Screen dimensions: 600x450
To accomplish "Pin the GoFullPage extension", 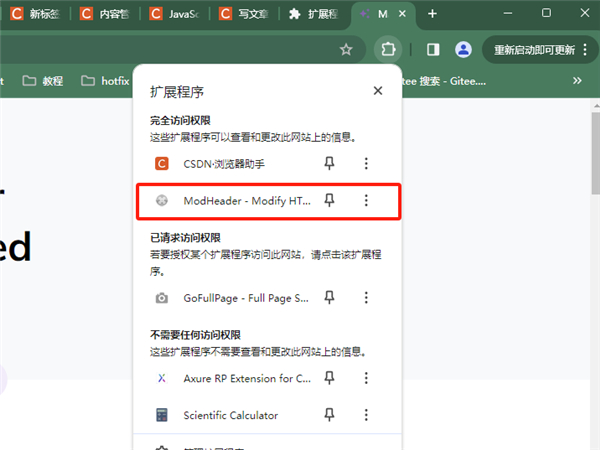I will [x=329, y=297].
